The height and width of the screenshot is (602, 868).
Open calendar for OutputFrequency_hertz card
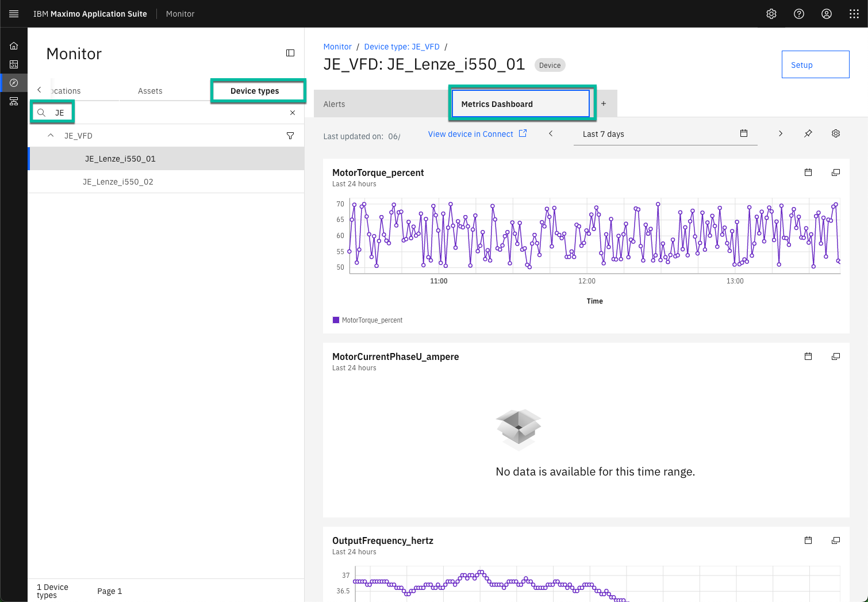click(808, 540)
